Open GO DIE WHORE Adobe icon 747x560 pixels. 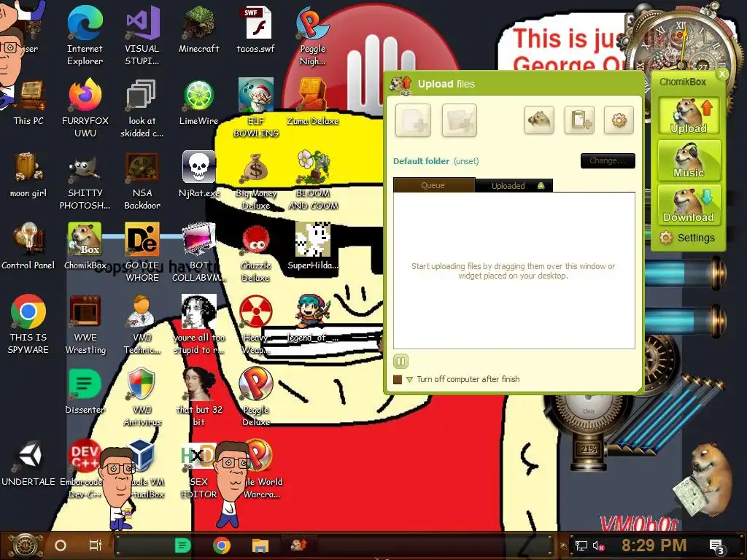tap(142, 252)
